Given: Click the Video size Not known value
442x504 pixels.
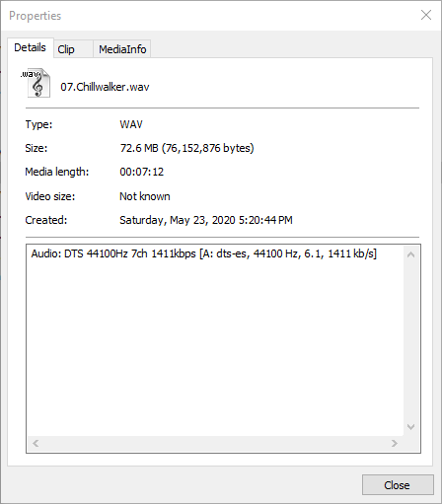Looking at the screenshot, I should tap(145, 196).
